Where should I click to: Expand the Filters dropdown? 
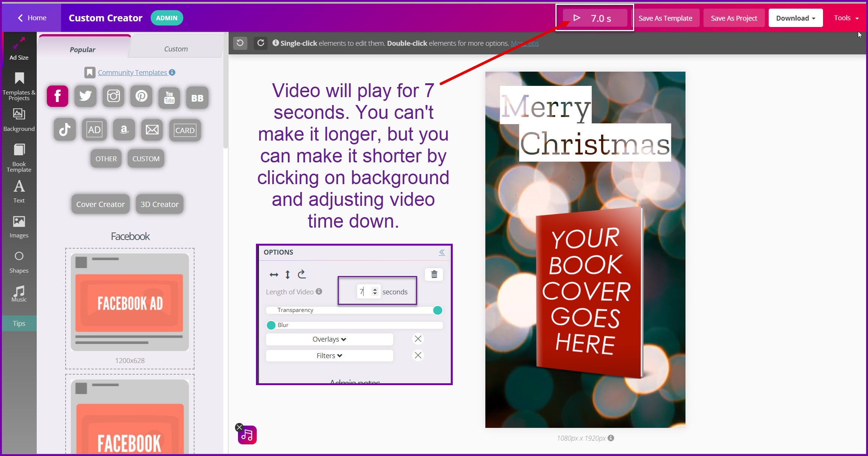(329, 355)
